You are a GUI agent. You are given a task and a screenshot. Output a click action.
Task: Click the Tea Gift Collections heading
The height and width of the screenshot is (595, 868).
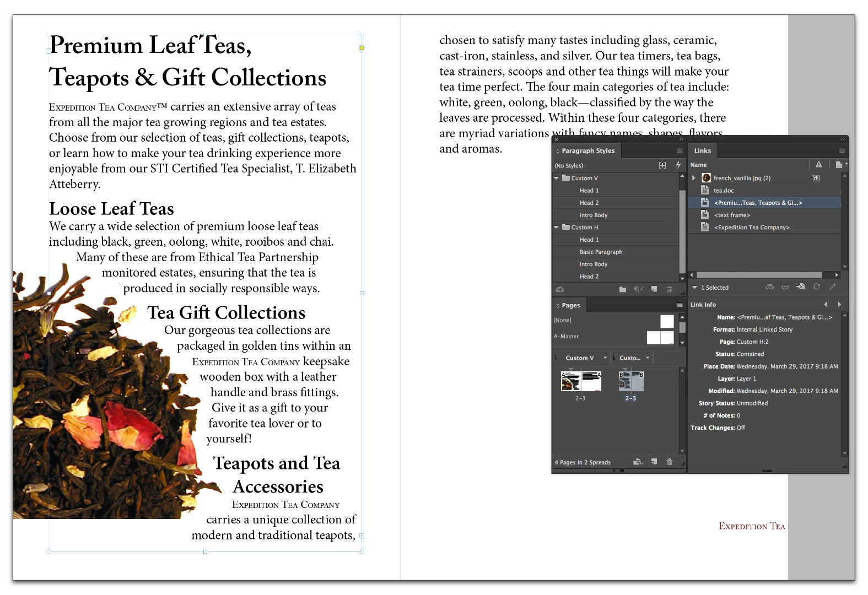[226, 313]
